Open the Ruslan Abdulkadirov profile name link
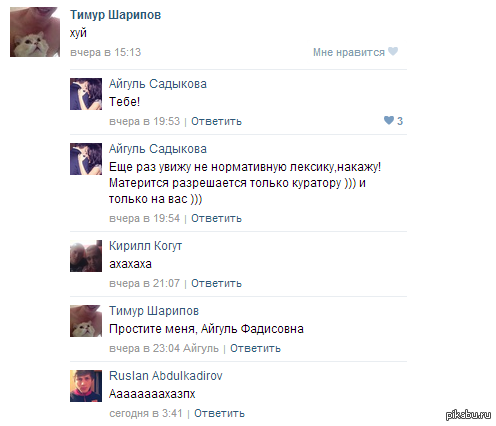 166,376
